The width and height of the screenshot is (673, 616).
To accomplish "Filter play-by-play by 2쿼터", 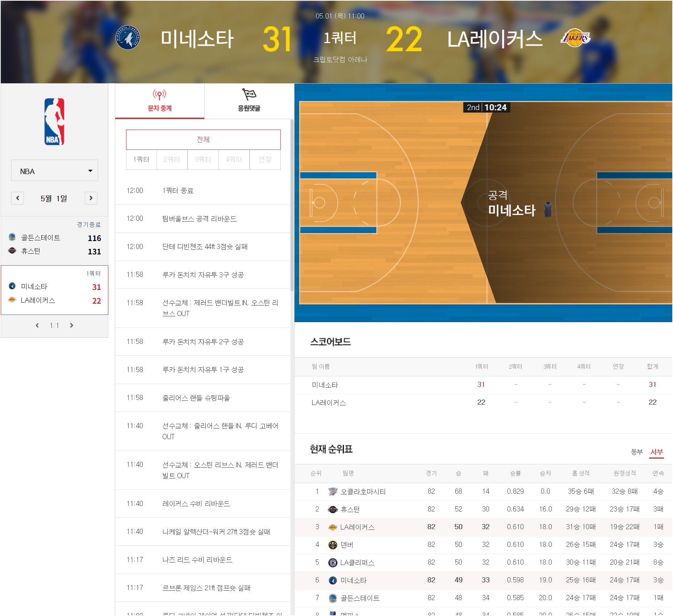I will point(172,159).
